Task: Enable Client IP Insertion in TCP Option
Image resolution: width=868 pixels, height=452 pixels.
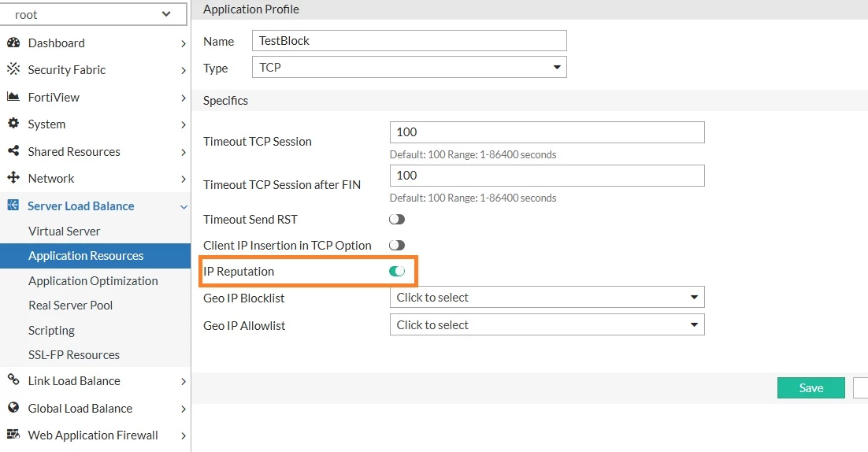Action: pyautogui.click(x=397, y=245)
